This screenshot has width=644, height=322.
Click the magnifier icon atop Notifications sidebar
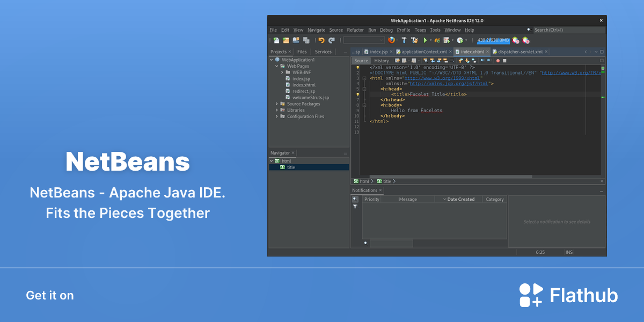pos(355,199)
